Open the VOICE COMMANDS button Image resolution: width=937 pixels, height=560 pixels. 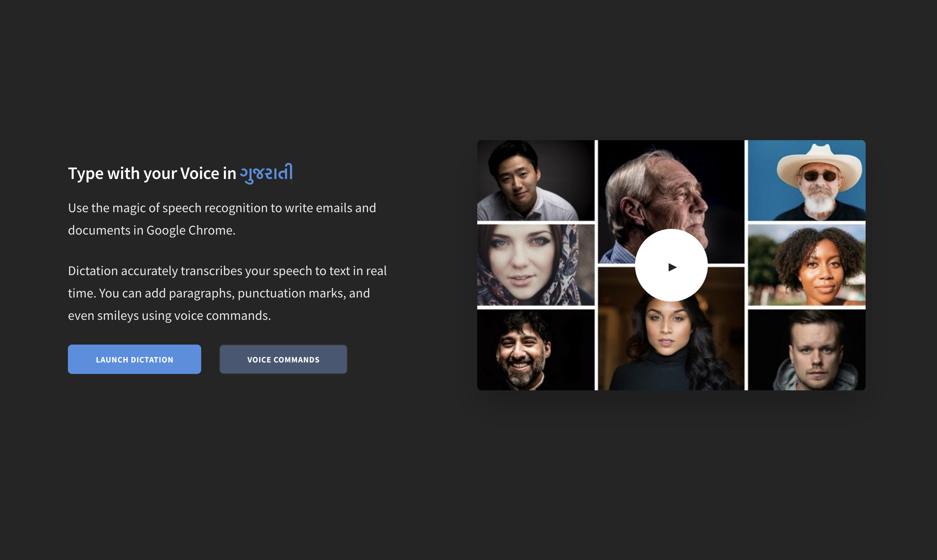283,359
